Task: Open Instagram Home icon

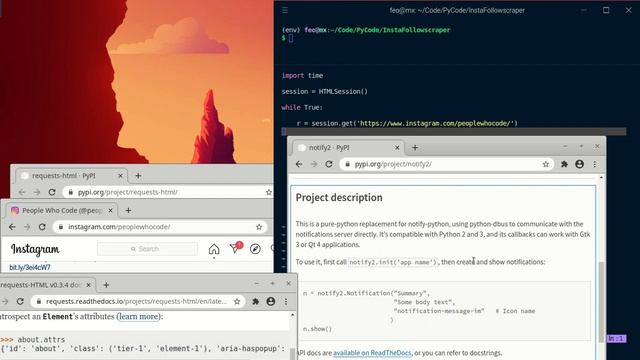Action: [214, 249]
